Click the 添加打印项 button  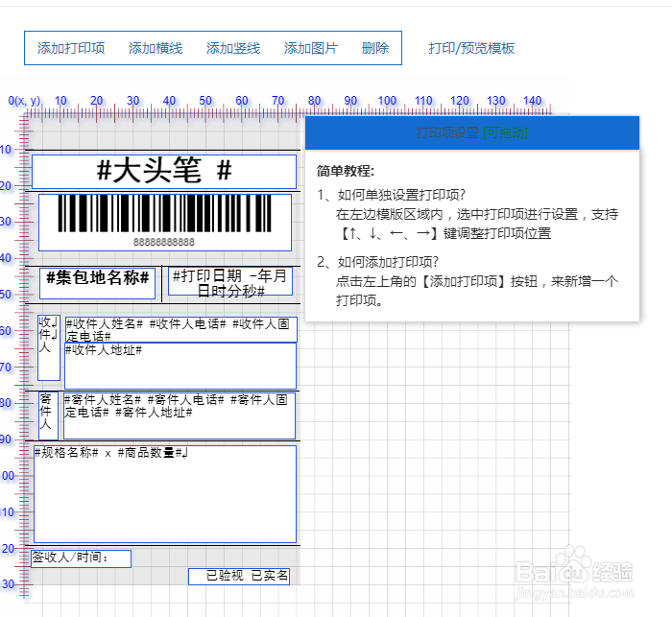pyautogui.click(x=71, y=48)
